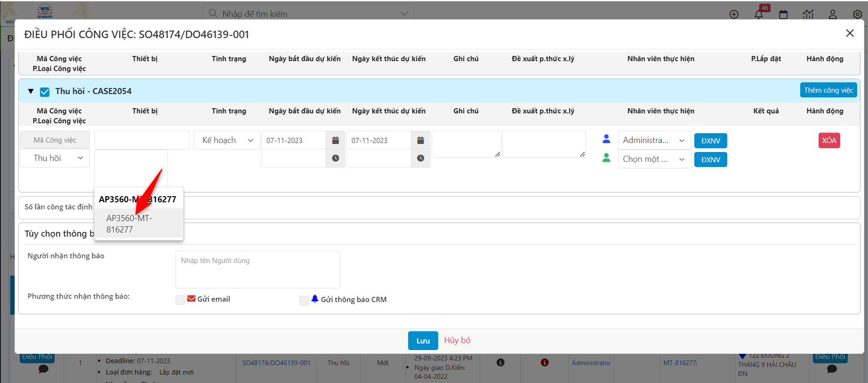This screenshot has width=868, height=383.
Task: Open clock picker for end time
Action: [x=421, y=158]
